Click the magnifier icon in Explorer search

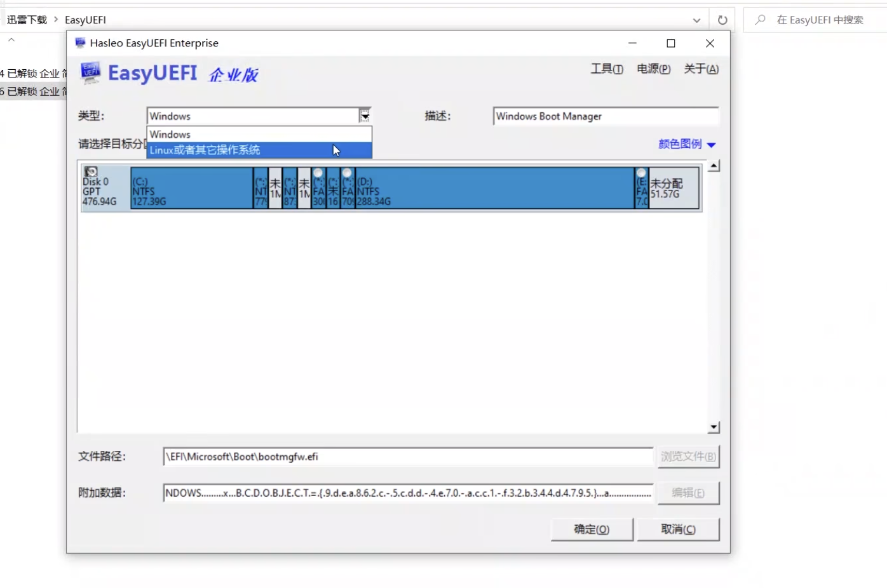[x=760, y=20]
